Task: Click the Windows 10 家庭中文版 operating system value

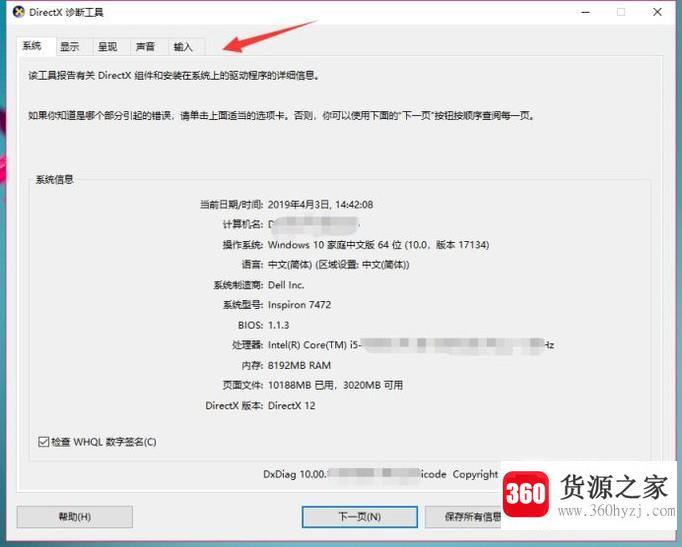Action: click(378, 245)
